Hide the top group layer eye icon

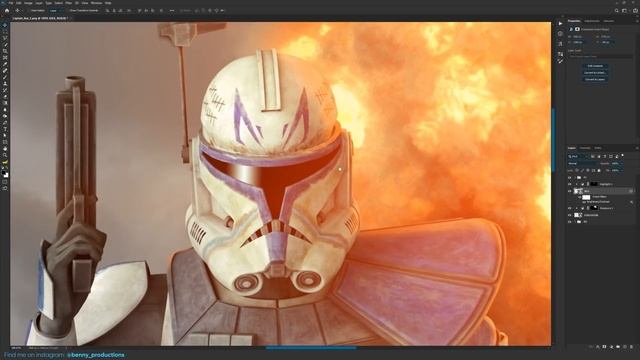569,178
